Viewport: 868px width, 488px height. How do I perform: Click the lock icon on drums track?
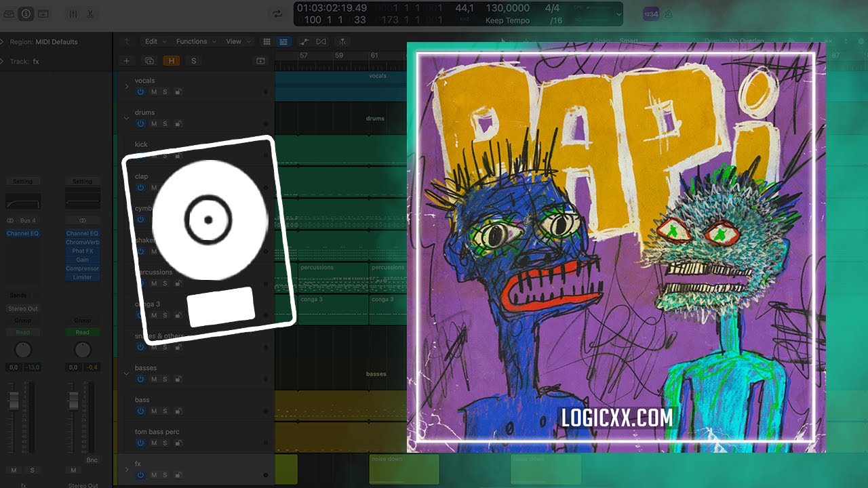coord(178,123)
